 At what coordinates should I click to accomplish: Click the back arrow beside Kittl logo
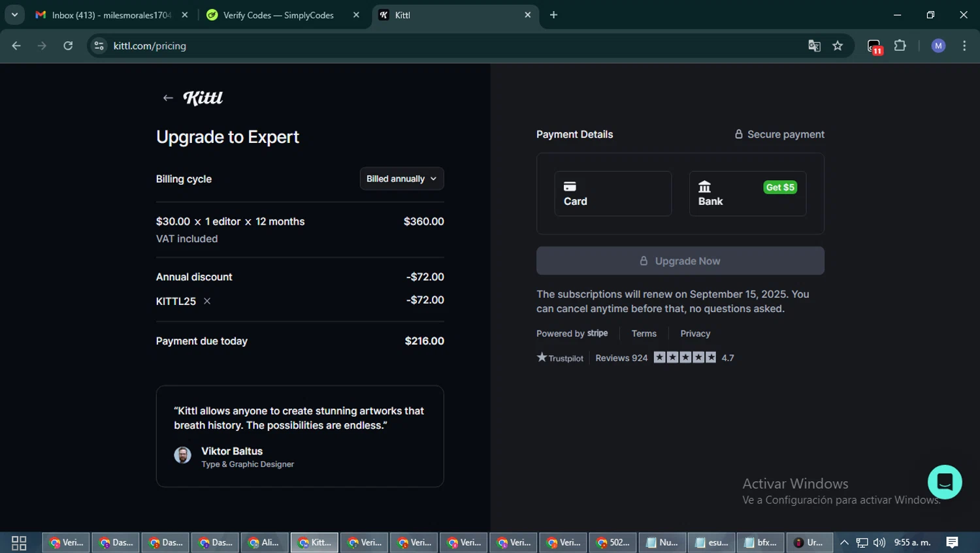point(168,98)
